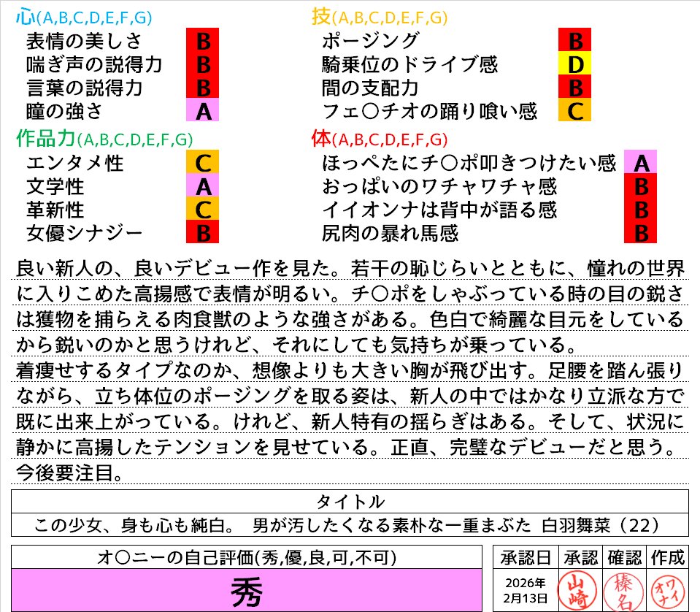Select the 技(A,B,C,D,E,F,G) section header
Image resolution: width=700 pixels, height=612 pixels.
pyautogui.click(x=380, y=17)
